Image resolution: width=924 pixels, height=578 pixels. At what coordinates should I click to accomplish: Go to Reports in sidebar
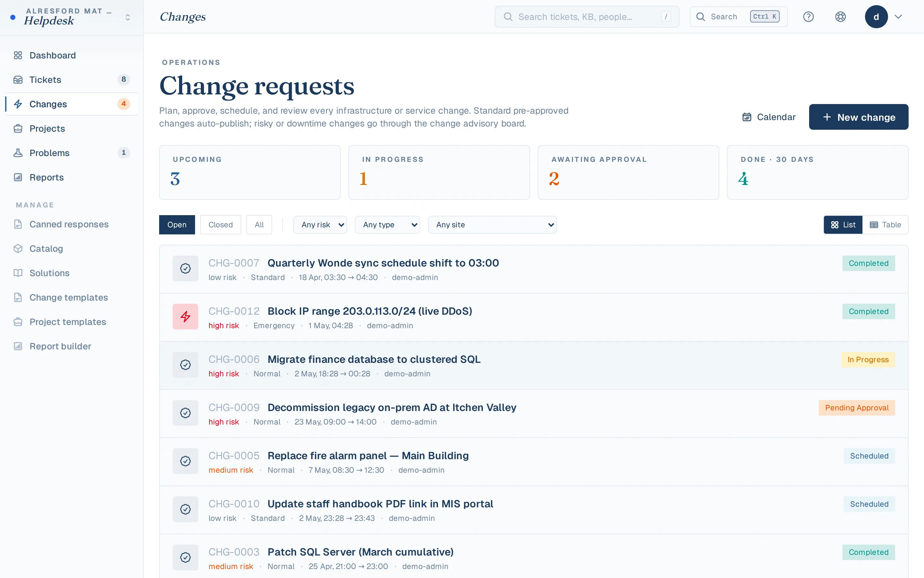(72, 177)
